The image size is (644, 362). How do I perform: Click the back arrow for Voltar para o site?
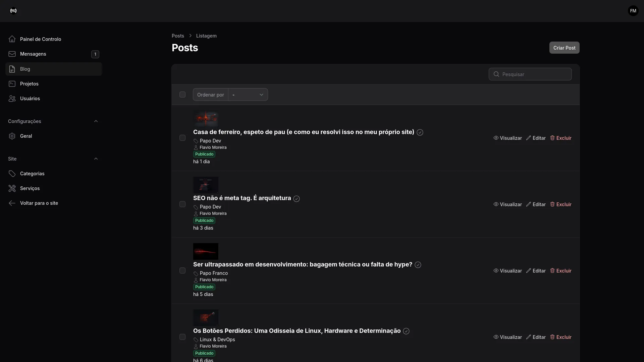[12, 203]
